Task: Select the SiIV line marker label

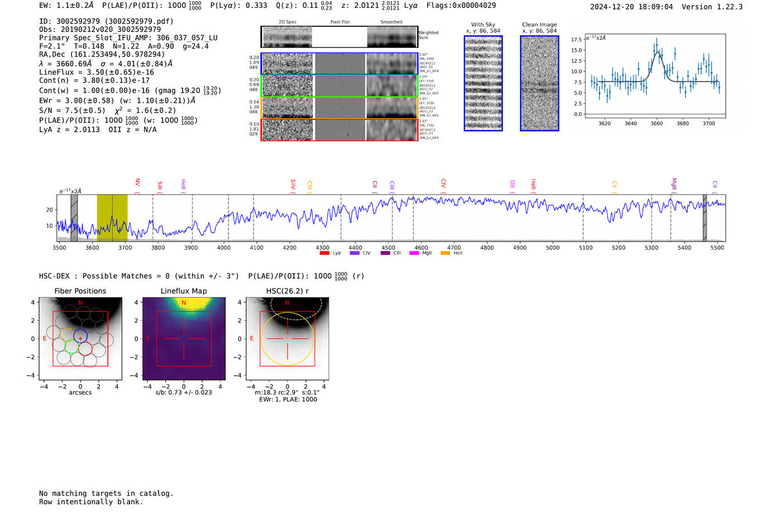Action: point(293,184)
